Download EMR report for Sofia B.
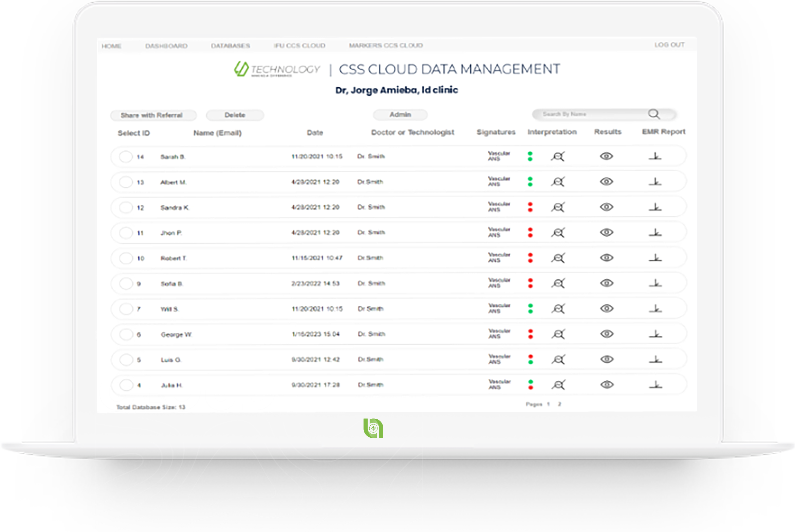The height and width of the screenshot is (532, 795). point(655,283)
